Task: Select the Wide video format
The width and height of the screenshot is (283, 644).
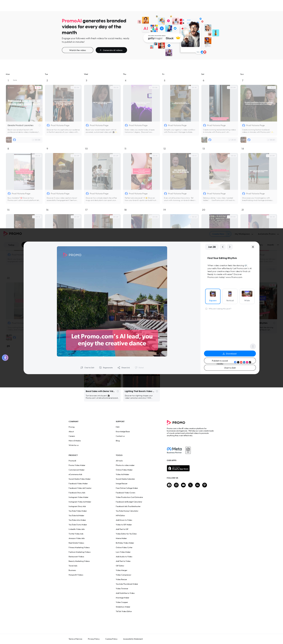Action: point(247,296)
